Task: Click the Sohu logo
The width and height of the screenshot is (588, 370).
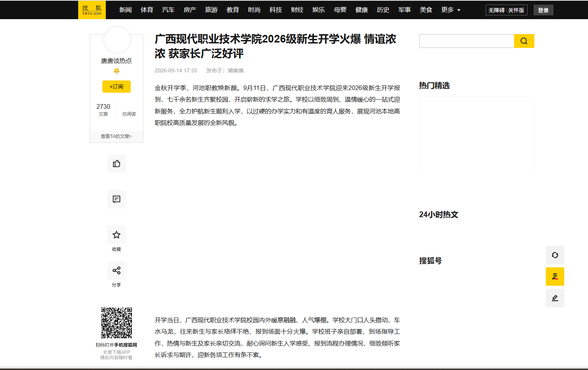Action: (x=92, y=10)
